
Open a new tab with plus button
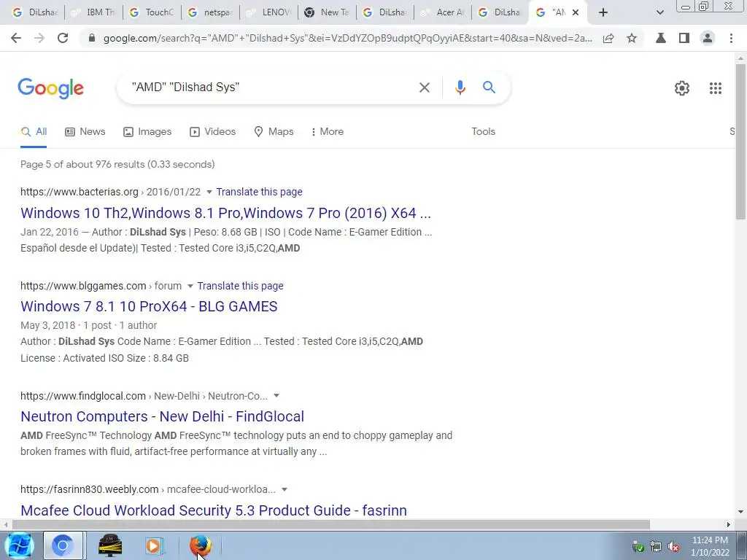(x=603, y=12)
